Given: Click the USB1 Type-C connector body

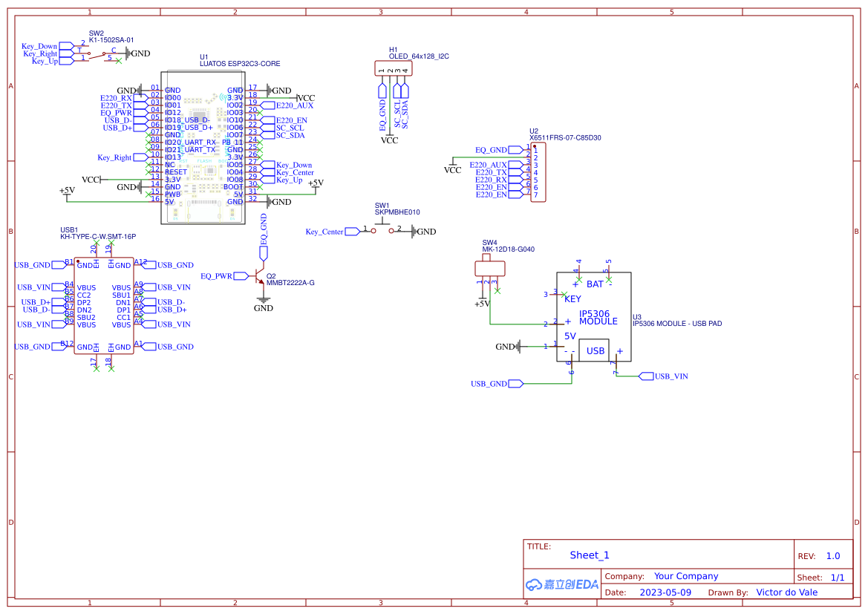Looking at the screenshot, I should (104, 306).
